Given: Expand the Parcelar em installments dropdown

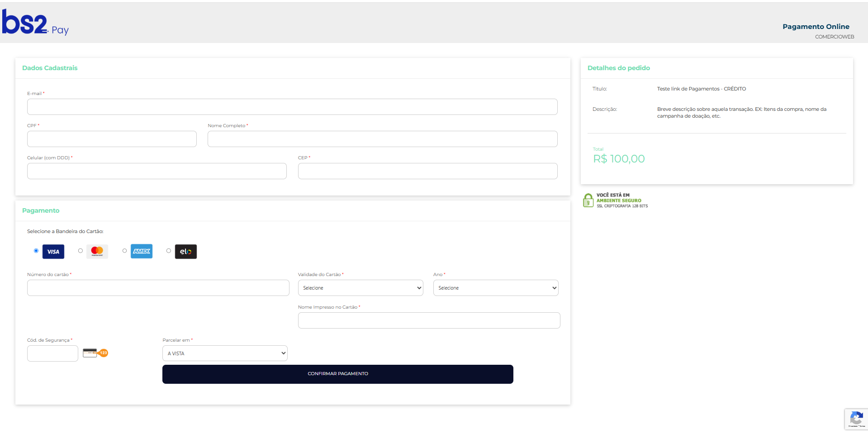Looking at the screenshot, I should 225,353.
